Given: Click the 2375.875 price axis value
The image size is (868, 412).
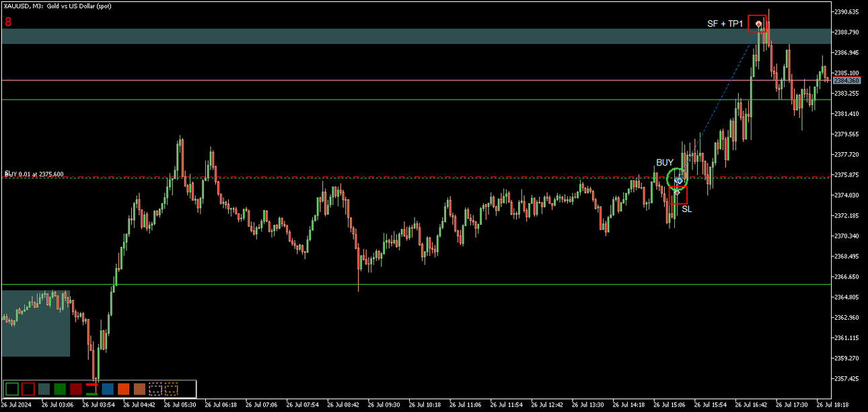Looking at the screenshot, I should (848, 174).
